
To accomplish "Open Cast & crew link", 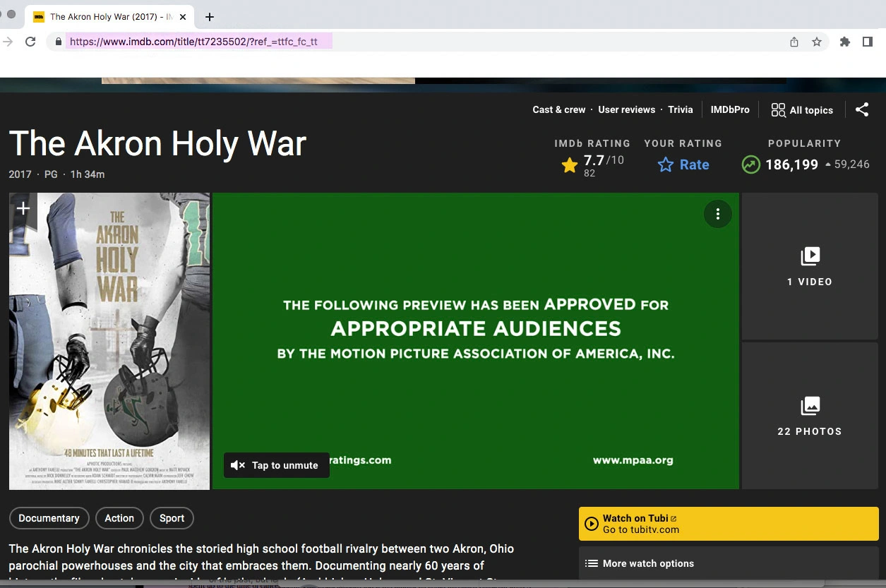I will click(559, 109).
